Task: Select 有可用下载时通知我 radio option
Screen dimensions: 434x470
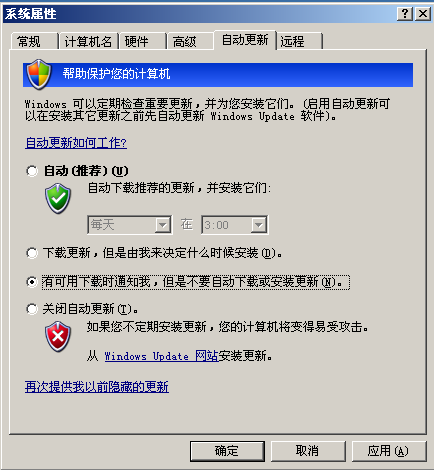Action: pos(32,282)
